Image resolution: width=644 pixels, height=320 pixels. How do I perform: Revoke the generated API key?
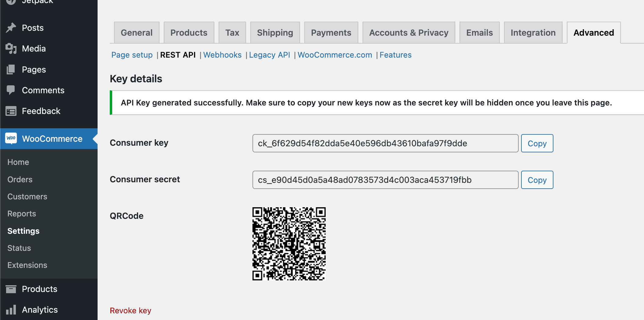click(x=130, y=310)
